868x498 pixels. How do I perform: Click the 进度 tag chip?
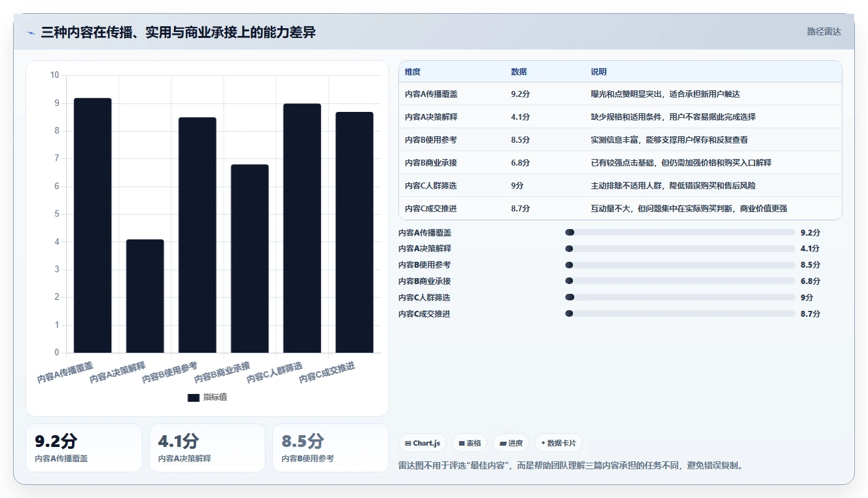(x=511, y=443)
